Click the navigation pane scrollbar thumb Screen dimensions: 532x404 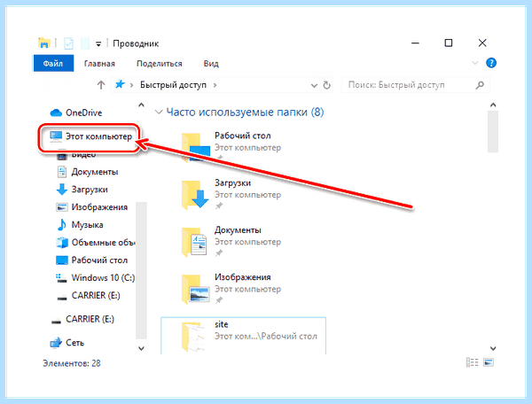point(141,270)
